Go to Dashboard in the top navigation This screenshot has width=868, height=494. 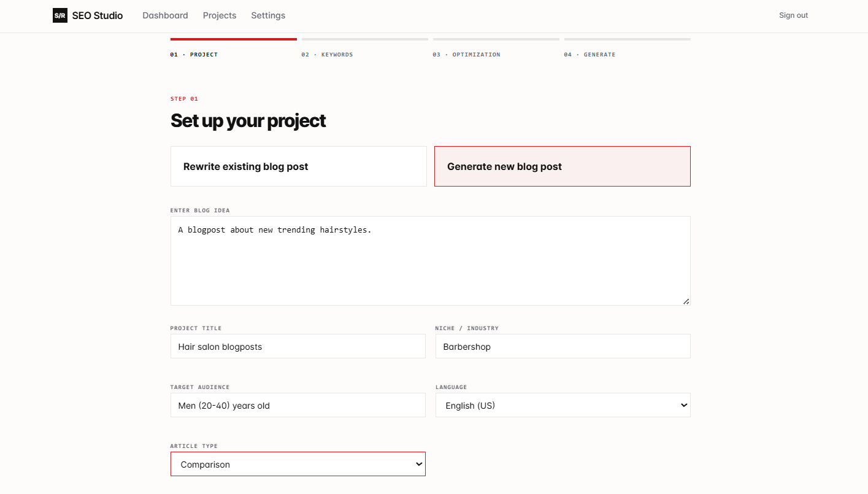click(165, 15)
